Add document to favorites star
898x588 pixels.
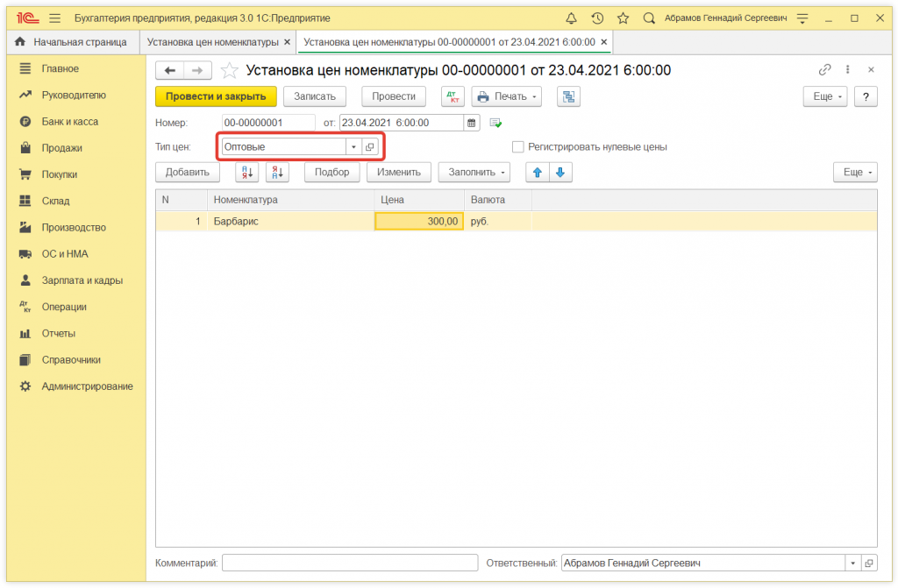(x=229, y=70)
